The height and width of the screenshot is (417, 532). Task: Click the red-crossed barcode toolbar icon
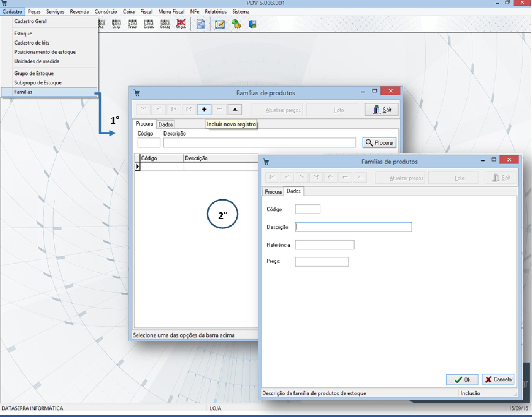point(181,24)
